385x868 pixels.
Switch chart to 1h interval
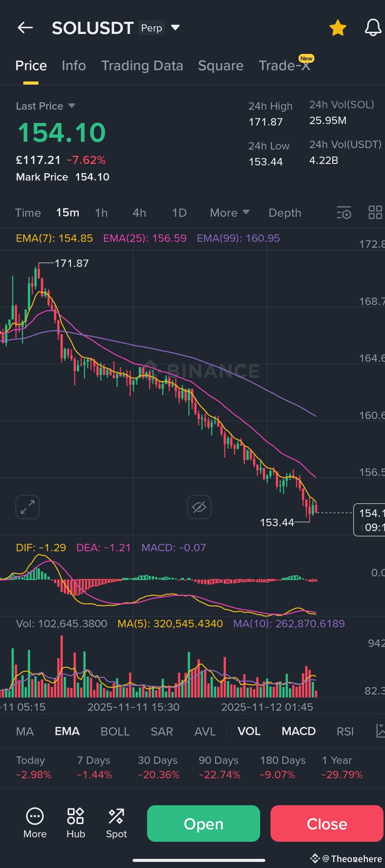tap(101, 213)
